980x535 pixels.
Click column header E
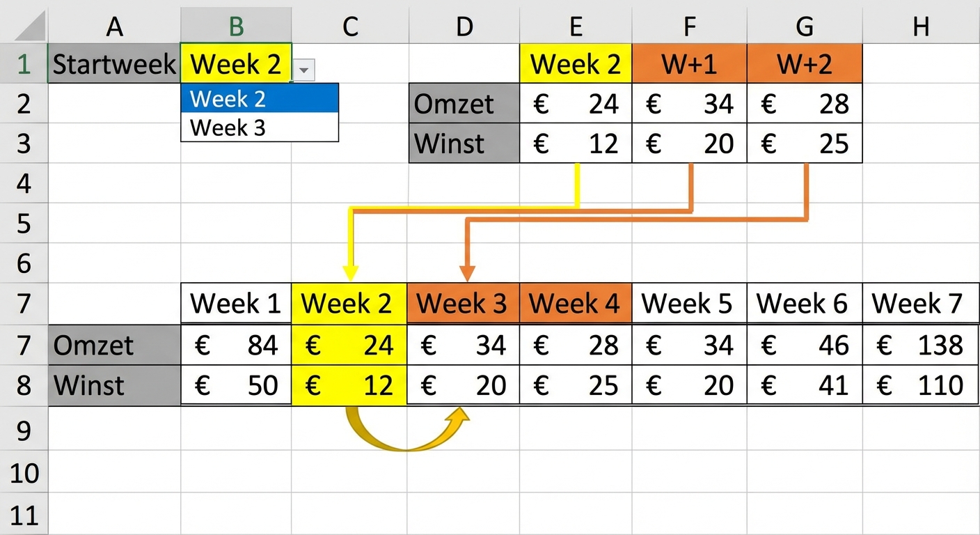pos(576,26)
